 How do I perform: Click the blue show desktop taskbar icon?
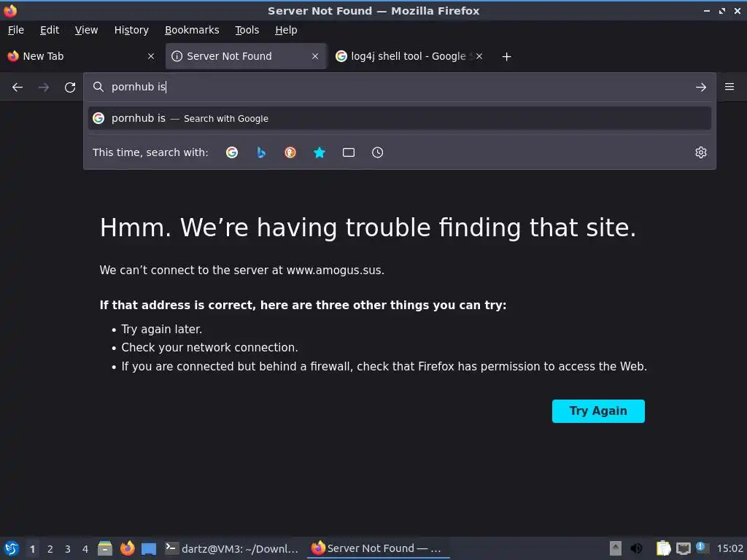click(x=149, y=549)
